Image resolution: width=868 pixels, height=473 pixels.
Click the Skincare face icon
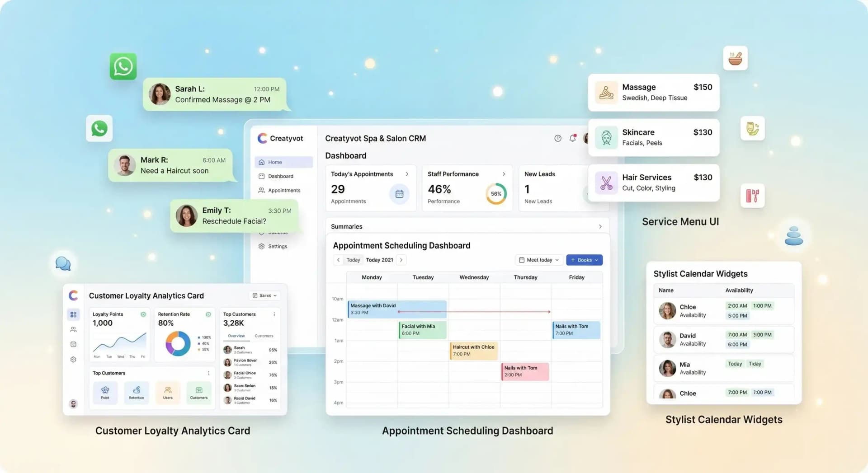pos(606,138)
